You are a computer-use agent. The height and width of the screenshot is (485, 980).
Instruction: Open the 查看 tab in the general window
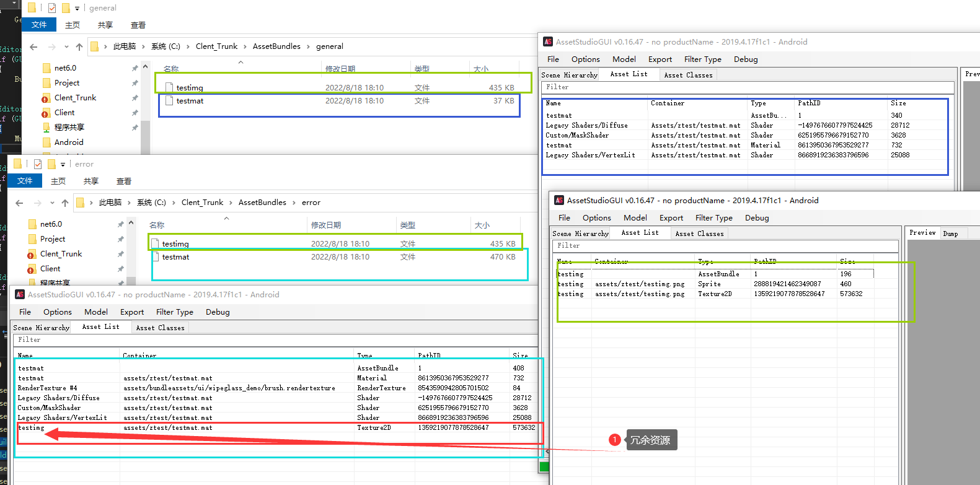(x=138, y=25)
